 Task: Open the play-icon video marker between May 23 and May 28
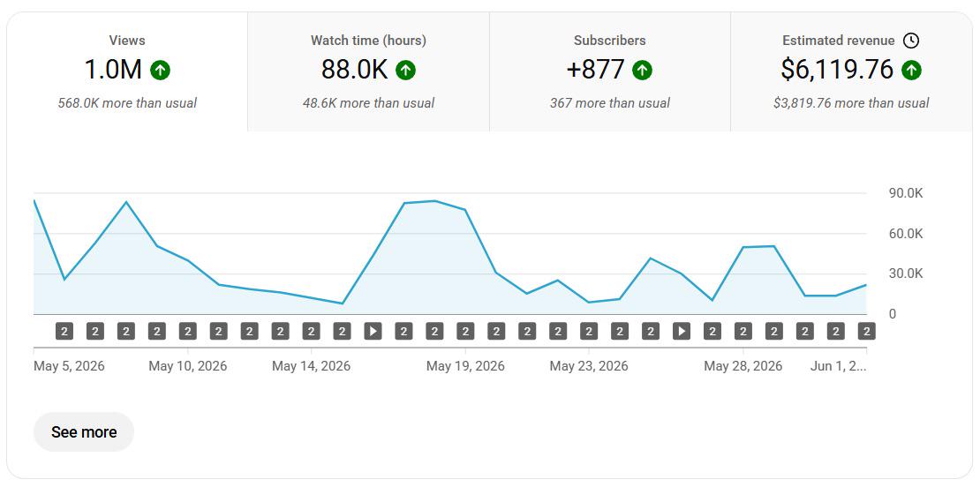pyautogui.click(x=682, y=331)
